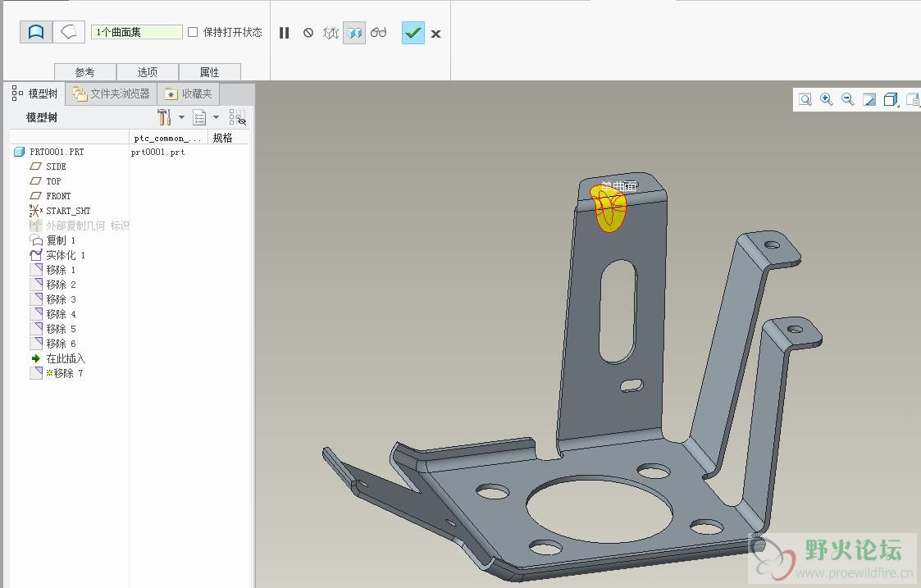
Task: Select 实体化 1 feature
Action: pos(66,255)
